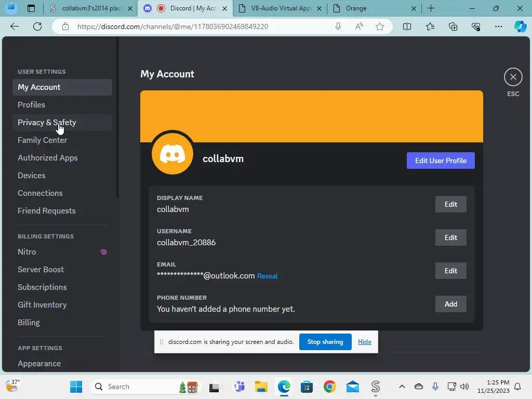View site information lock icon

[x=65, y=26]
